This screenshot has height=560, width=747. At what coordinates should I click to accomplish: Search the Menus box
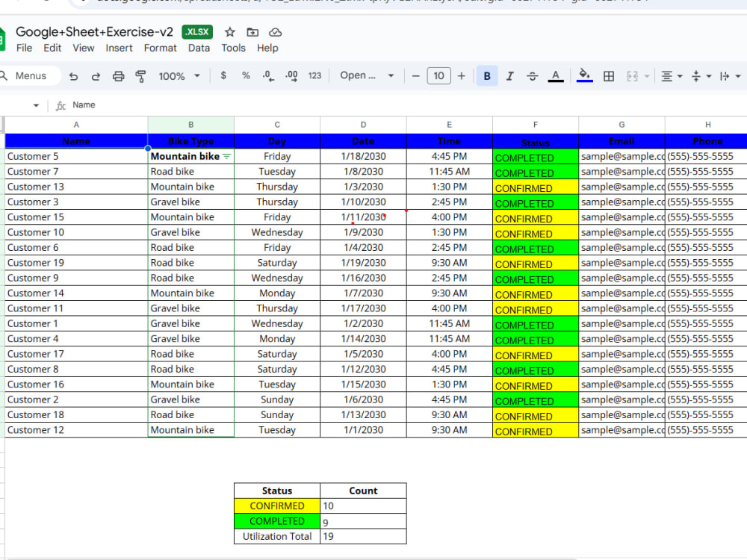[x=30, y=75]
